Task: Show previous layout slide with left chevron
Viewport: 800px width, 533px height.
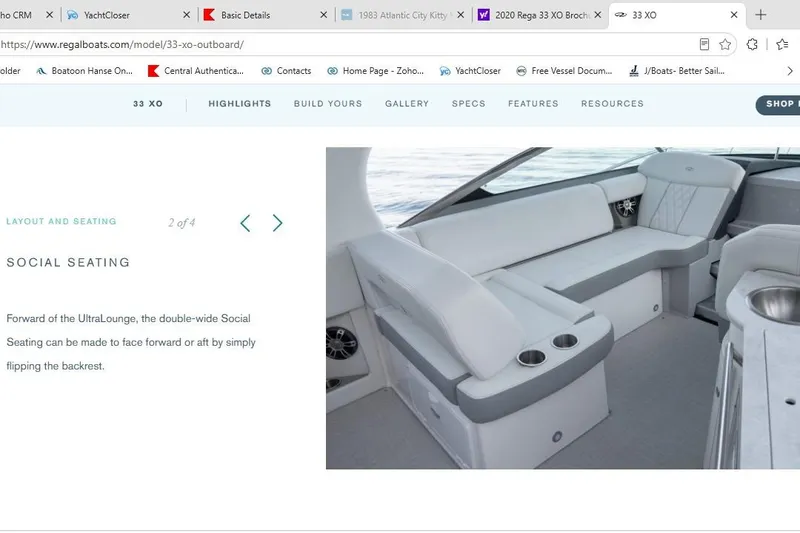Action: [245, 223]
